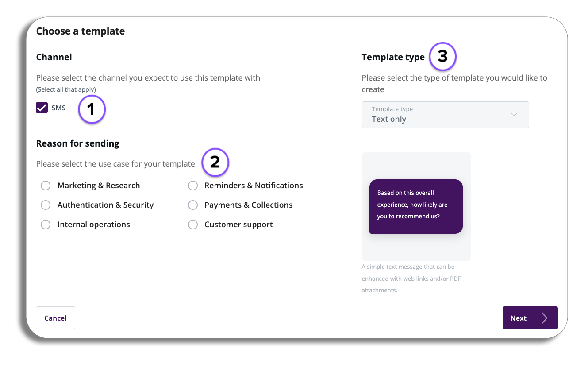
Task: Click step marker number 3
Action: (442, 57)
